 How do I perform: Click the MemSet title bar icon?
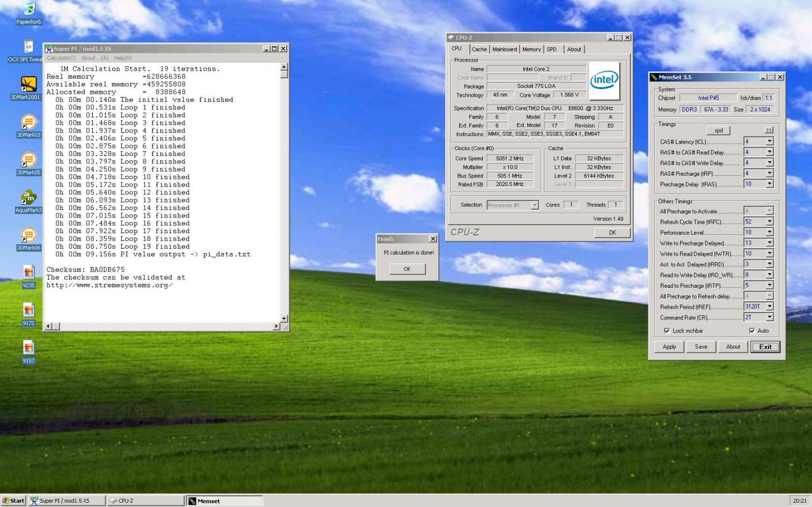654,77
